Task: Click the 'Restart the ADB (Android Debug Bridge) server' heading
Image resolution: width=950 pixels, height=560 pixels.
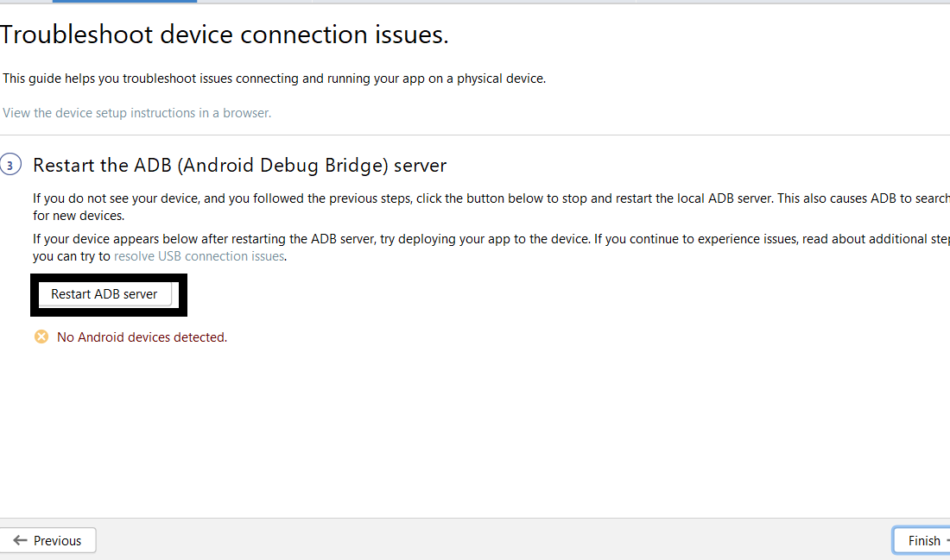Action: [239, 165]
